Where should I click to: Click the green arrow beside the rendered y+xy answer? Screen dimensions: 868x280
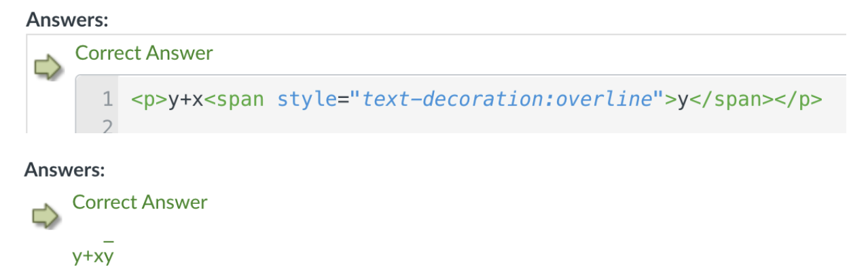point(46,217)
